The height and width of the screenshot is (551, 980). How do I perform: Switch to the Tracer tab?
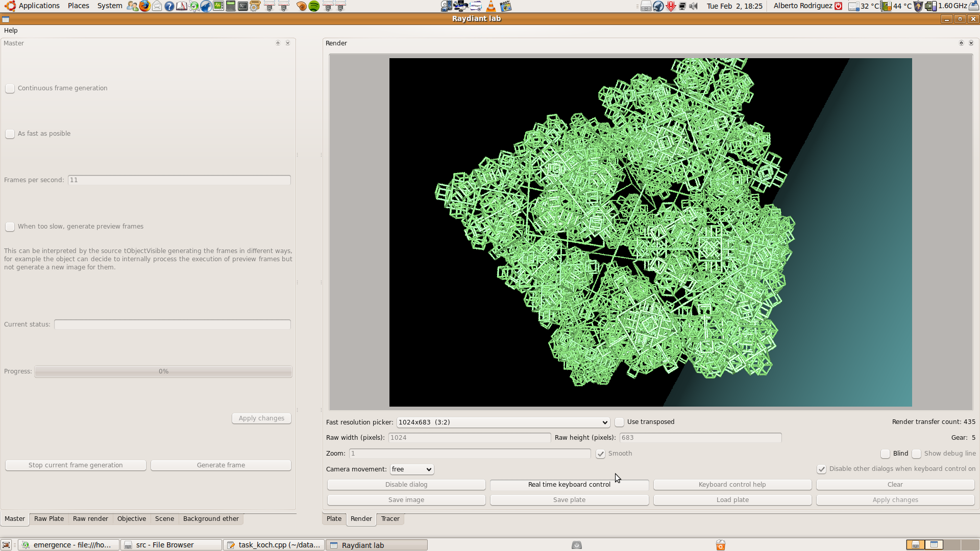[390, 519]
